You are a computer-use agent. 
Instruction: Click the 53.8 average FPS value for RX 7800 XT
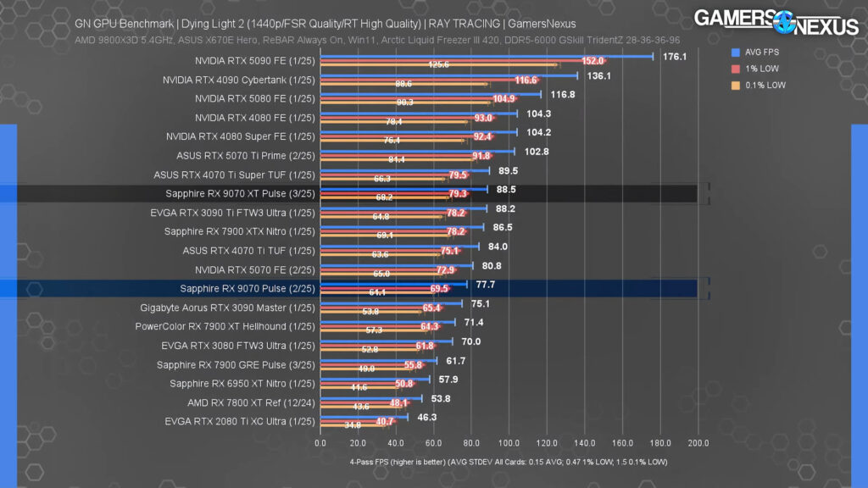point(441,398)
